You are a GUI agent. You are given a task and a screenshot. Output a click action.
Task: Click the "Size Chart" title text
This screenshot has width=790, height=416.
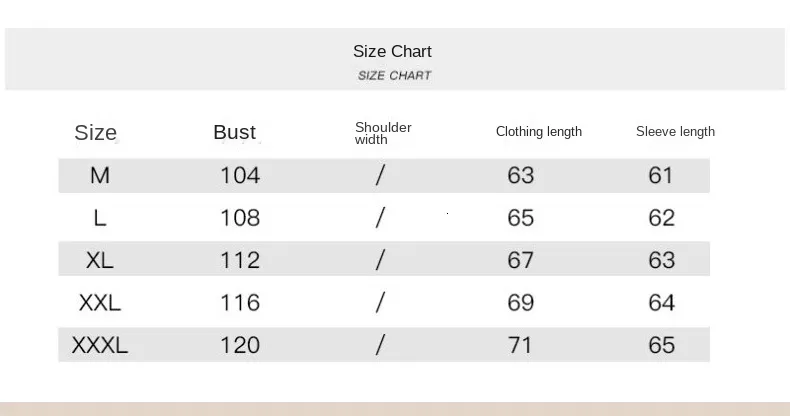pos(392,52)
